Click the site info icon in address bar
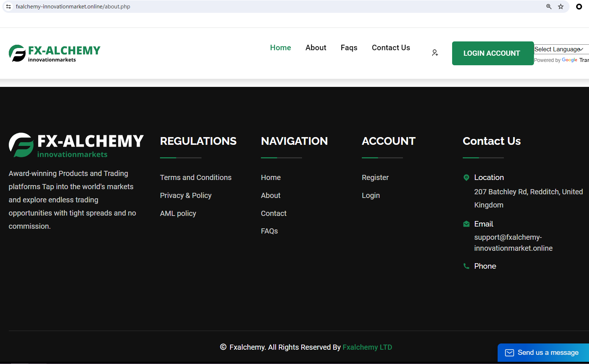 pos(8,7)
